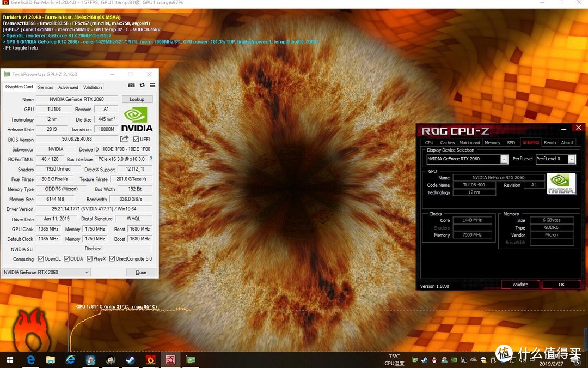This screenshot has height=368, width=588.
Task: Open Microsoft Edge from the taskbar
Action: coord(30,360)
